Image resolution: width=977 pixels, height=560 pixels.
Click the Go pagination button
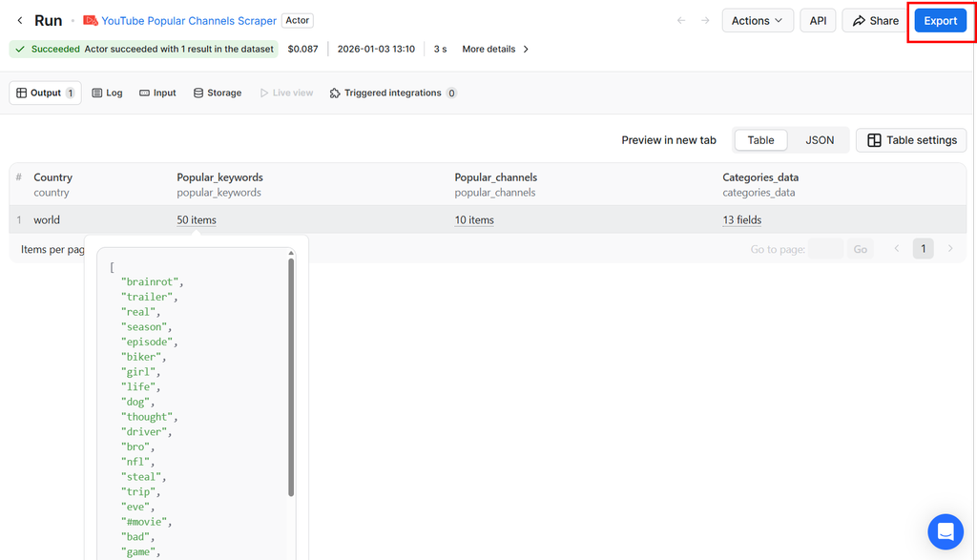861,249
